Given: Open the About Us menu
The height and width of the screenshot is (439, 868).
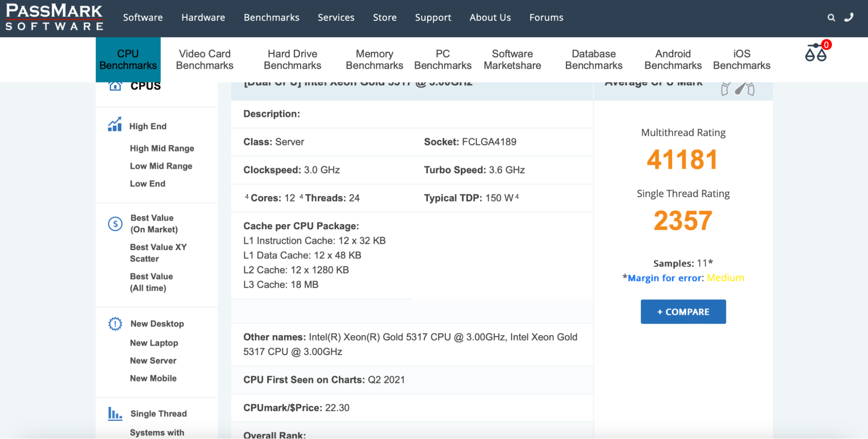Looking at the screenshot, I should pos(490,17).
